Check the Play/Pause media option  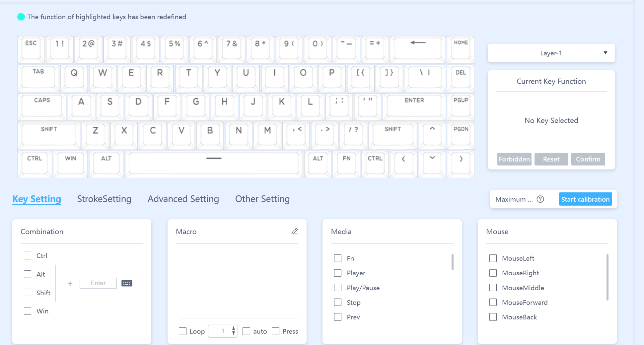click(338, 288)
